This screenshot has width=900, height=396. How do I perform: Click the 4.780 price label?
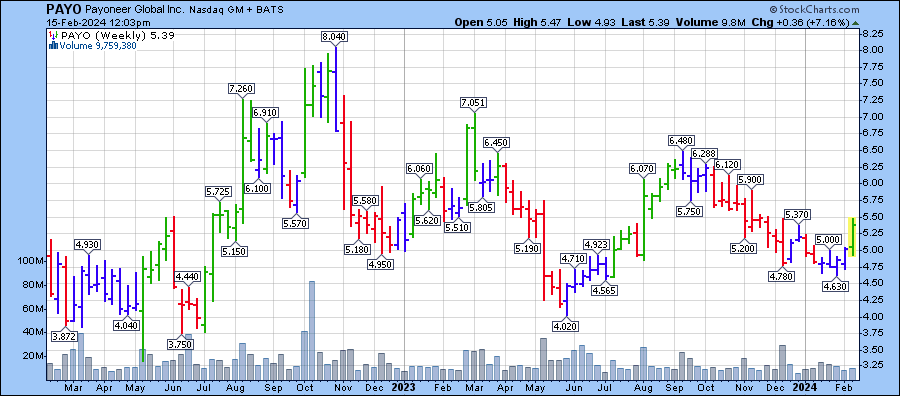point(781,276)
